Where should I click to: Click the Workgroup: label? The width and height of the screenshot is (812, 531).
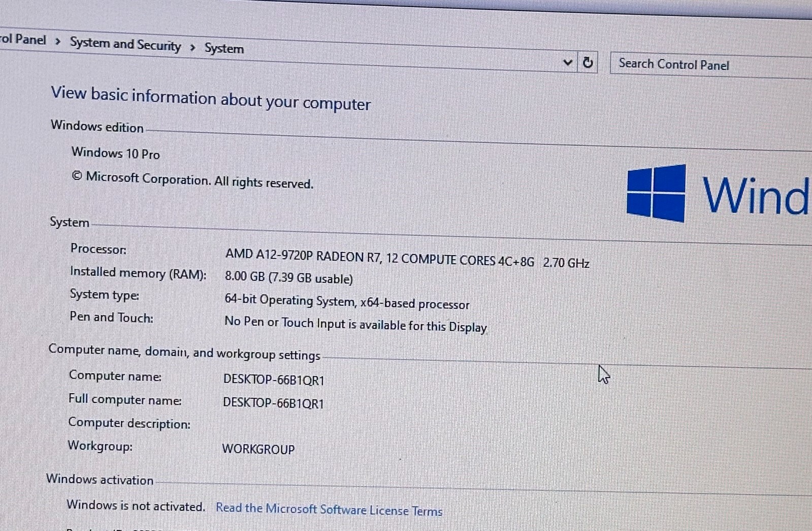click(x=100, y=446)
